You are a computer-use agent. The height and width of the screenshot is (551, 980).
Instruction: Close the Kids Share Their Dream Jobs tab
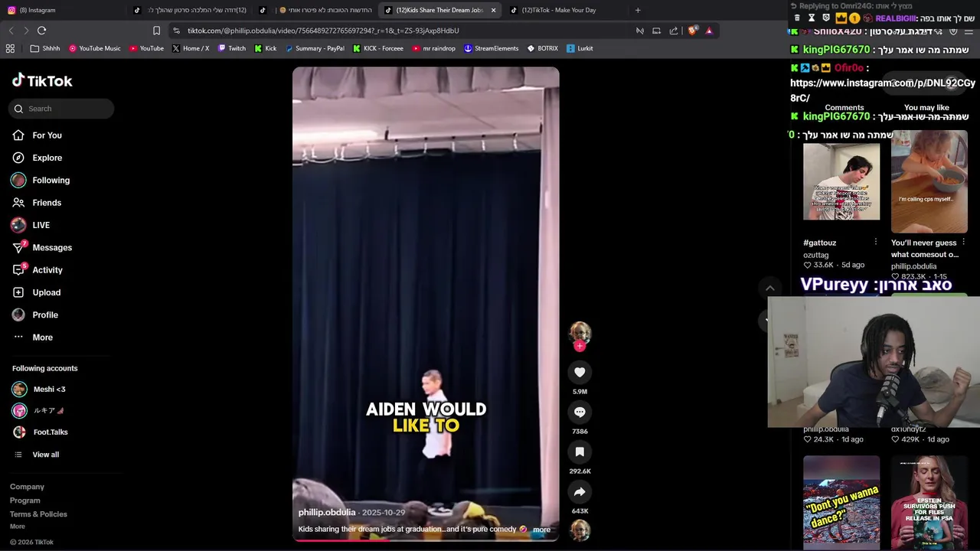493,10
